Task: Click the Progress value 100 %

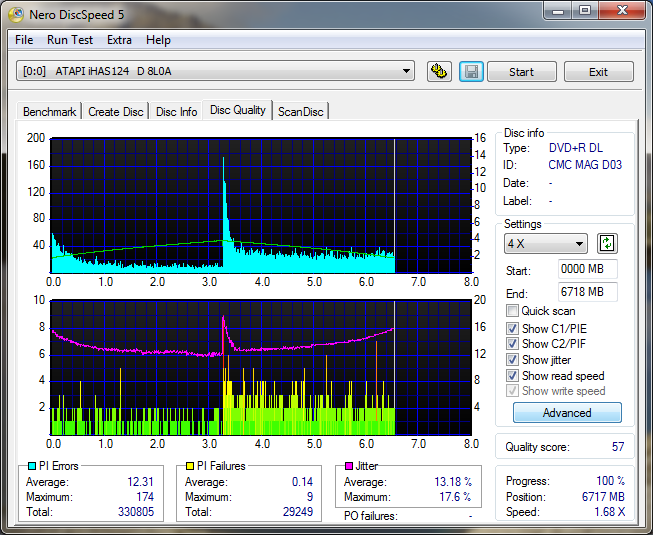Action: pos(611,481)
